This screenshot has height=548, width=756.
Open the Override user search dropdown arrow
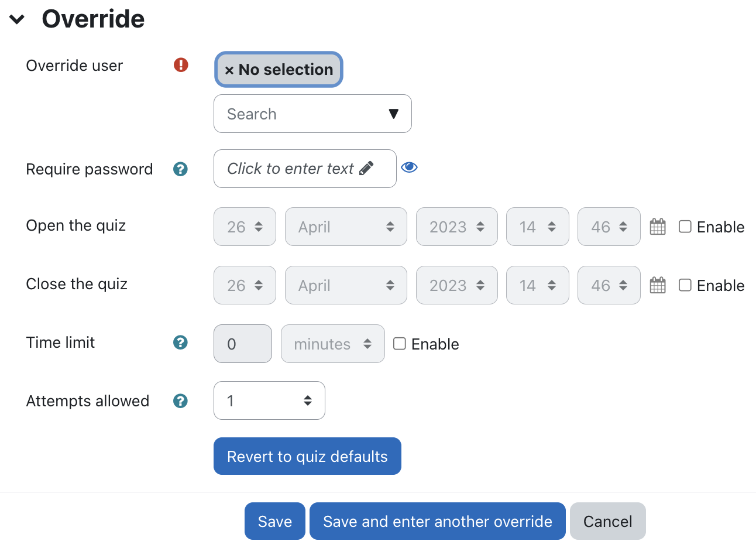[394, 114]
